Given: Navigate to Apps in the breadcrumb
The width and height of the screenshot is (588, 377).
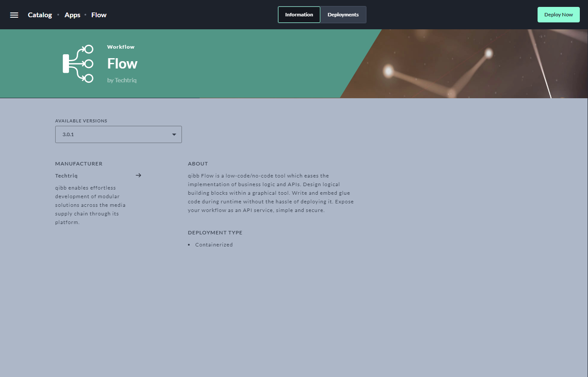Looking at the screenshot, I should 72,15.
